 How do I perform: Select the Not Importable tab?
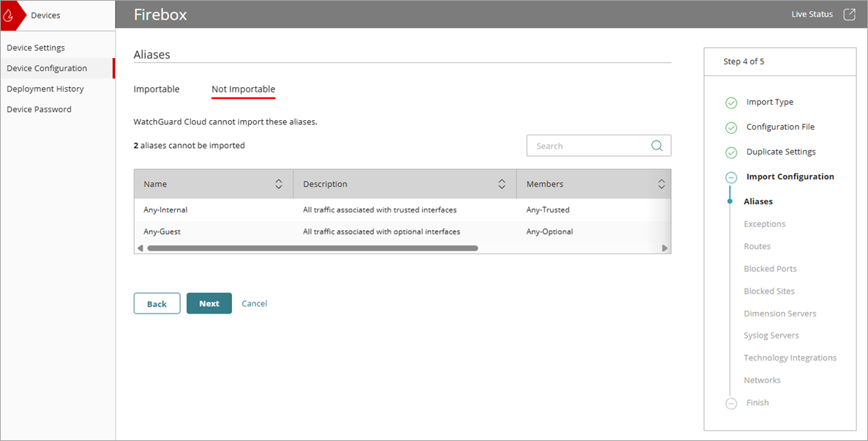[243, 89]
